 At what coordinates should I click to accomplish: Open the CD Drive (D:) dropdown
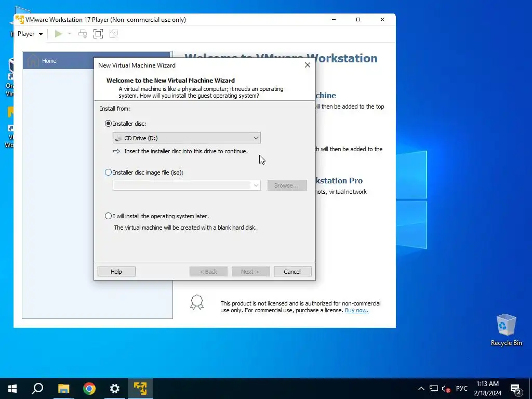pos(187,138)
